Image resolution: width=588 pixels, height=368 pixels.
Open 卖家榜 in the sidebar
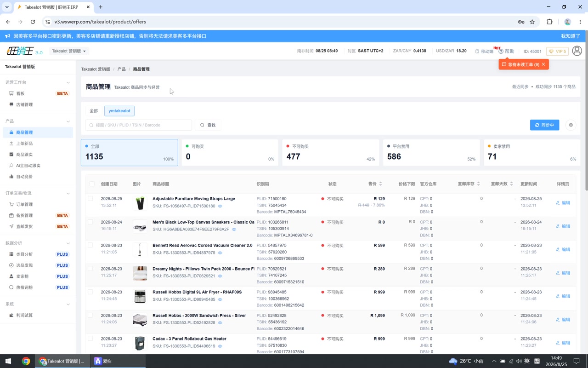38,276
